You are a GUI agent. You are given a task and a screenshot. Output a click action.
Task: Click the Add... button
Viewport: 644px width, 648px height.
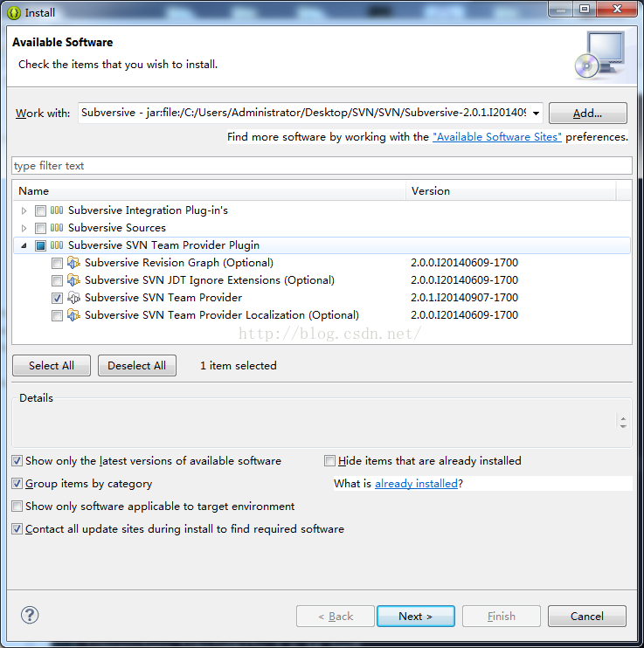point(588,114)
